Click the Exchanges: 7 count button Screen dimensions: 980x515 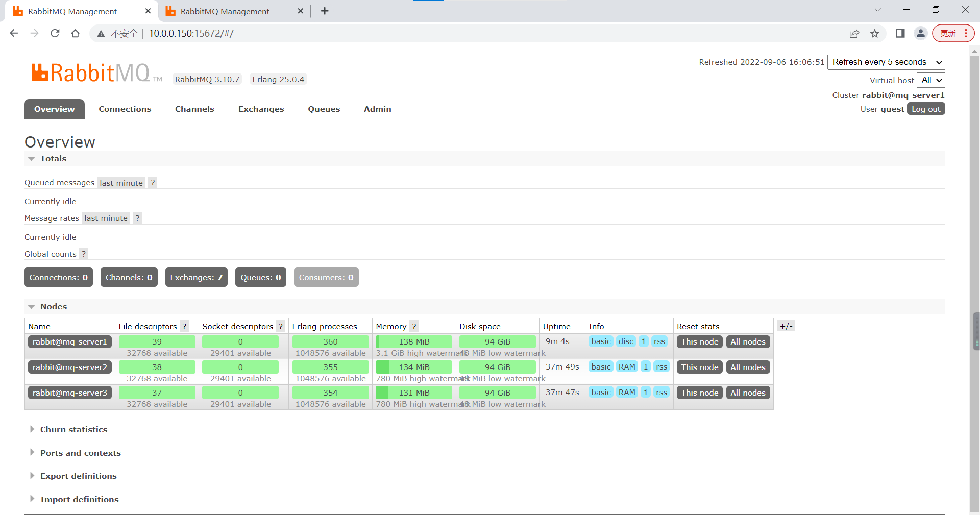197,277
